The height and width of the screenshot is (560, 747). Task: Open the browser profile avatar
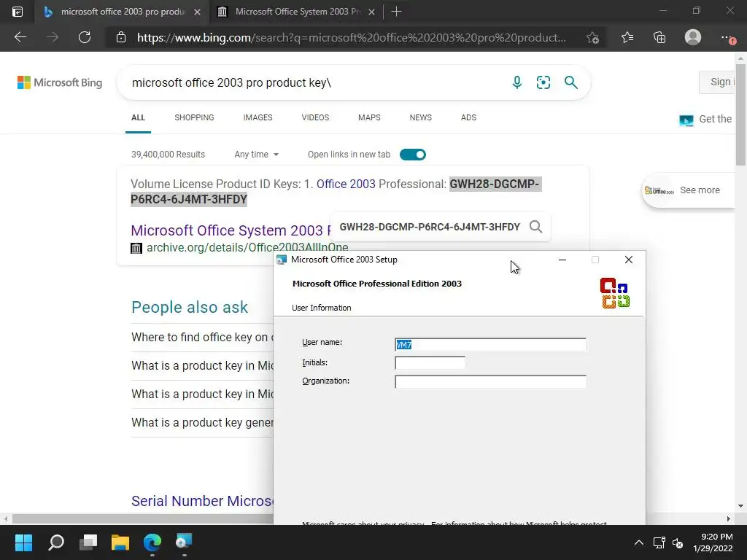coord(693,37)
